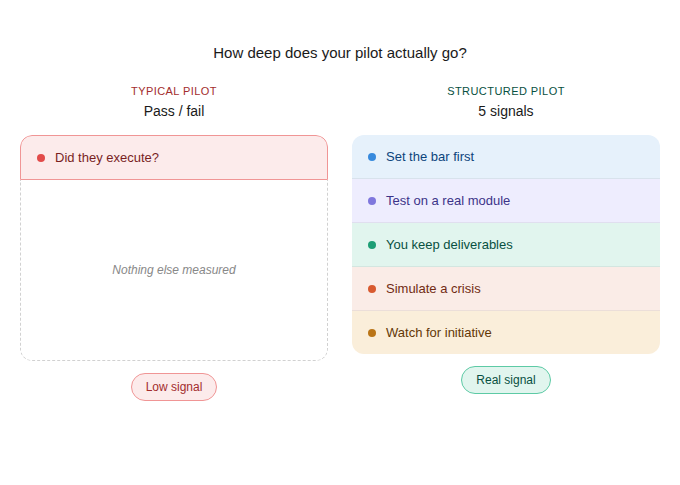Click the blue dot beside 'Set the bar first'
Screen dimensions: 680x485
[372, 157]
